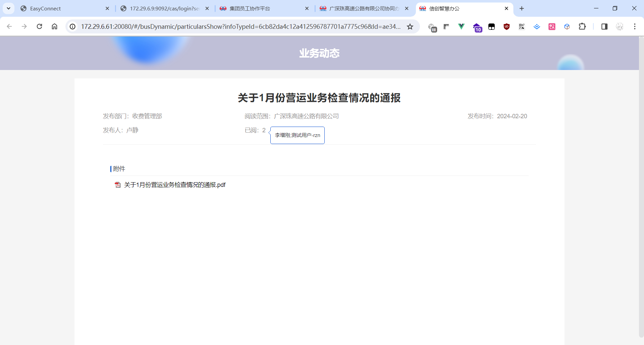Bookmark this page with the star icon

pos(410,26)
